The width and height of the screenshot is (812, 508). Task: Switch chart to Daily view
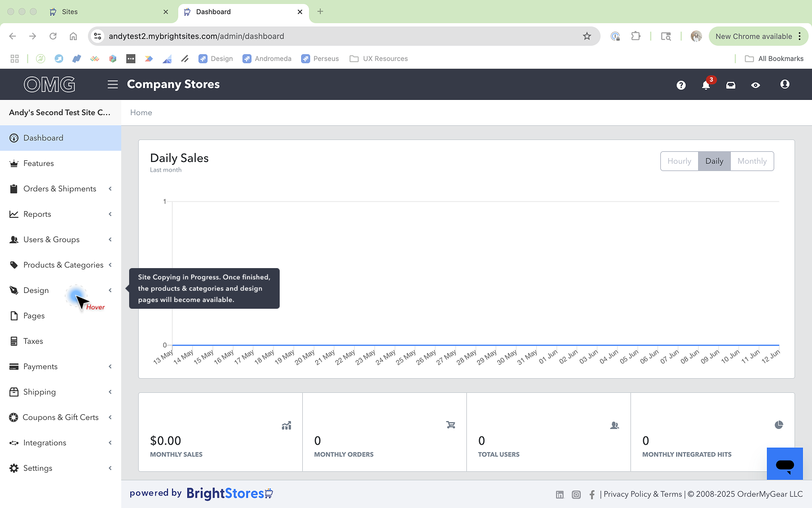tap(714, 161)
